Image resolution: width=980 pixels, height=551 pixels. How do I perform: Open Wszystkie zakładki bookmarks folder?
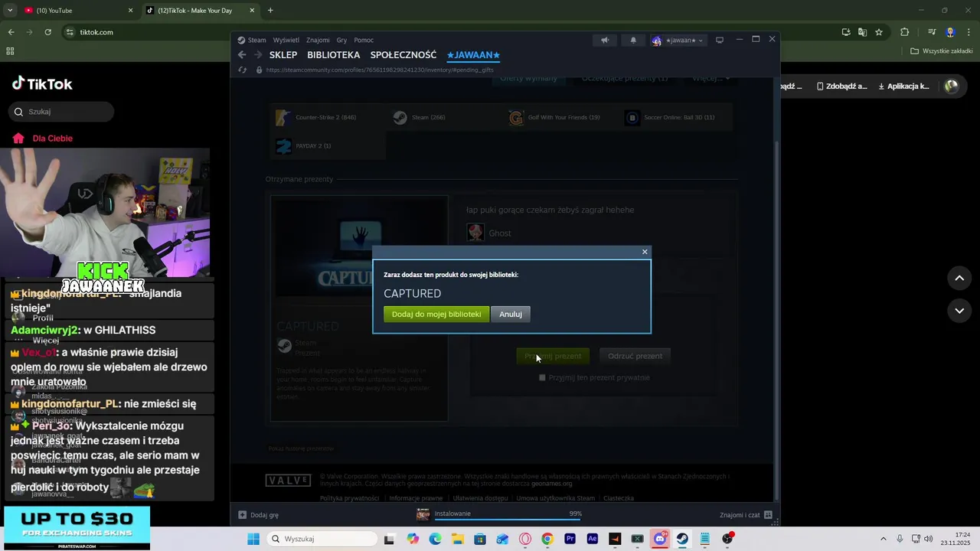[x=942, y=51]
